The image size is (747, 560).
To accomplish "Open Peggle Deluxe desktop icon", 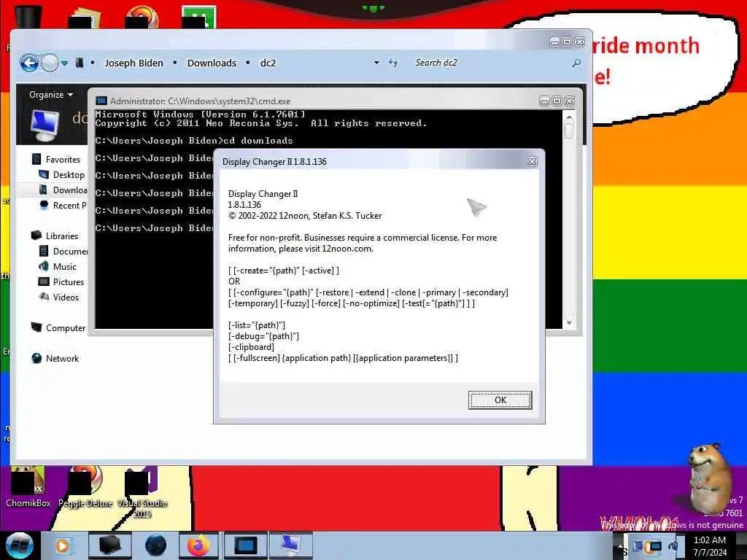I will (85, 487).
